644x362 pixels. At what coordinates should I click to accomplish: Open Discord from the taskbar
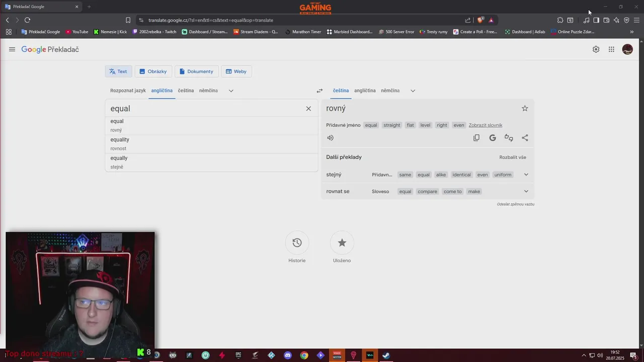pyautogui.click(x=288, y=355)
